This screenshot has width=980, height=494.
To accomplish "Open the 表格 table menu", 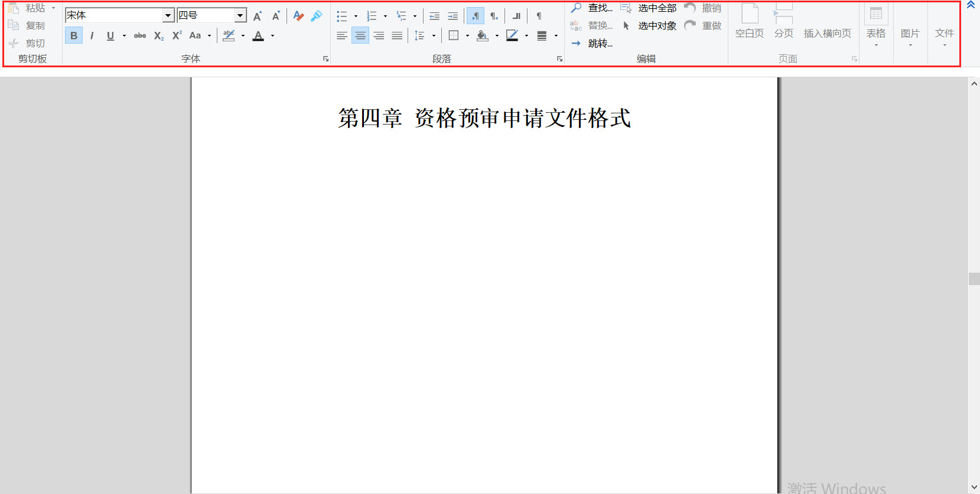I will pyautogui.click(x=876, y=27).
